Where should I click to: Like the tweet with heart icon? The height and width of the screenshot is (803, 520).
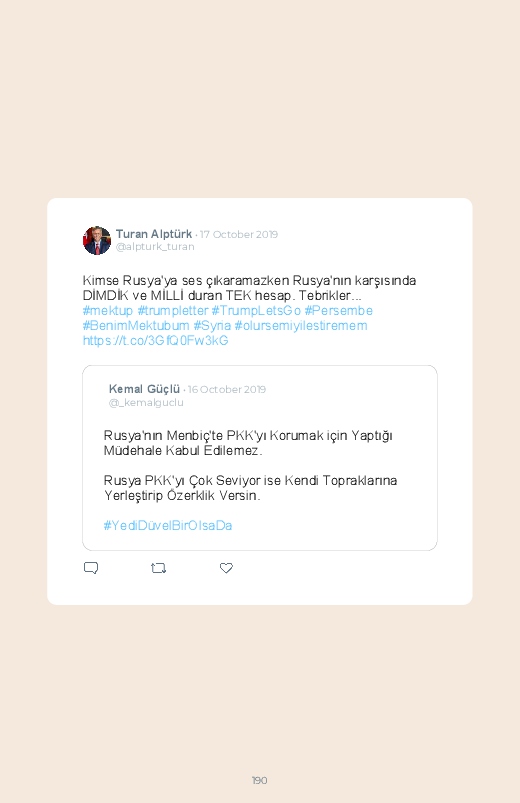(x=226, y=568)
